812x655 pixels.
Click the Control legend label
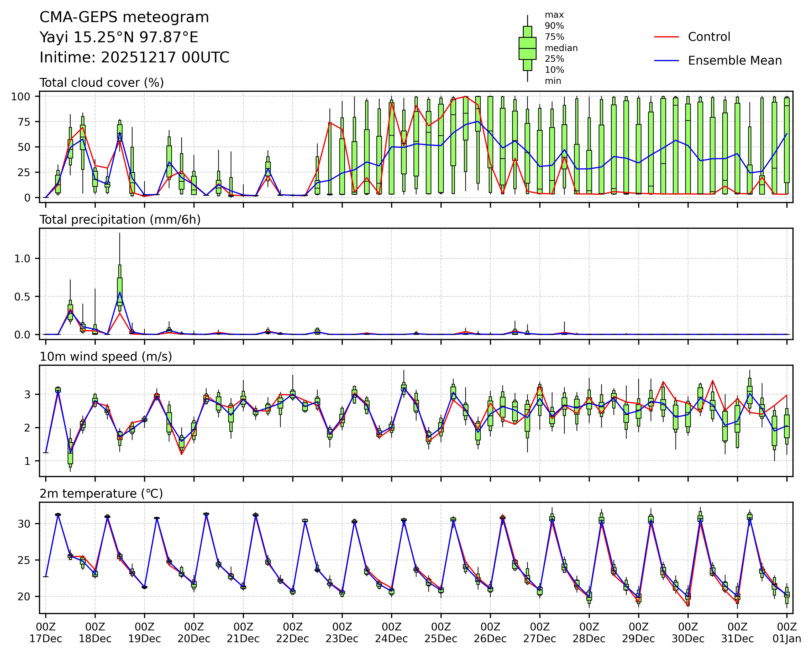(709, 37)
